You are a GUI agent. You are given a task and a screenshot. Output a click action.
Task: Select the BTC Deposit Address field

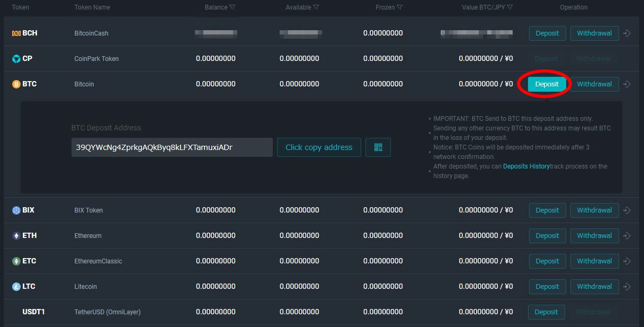coord(172,147)
